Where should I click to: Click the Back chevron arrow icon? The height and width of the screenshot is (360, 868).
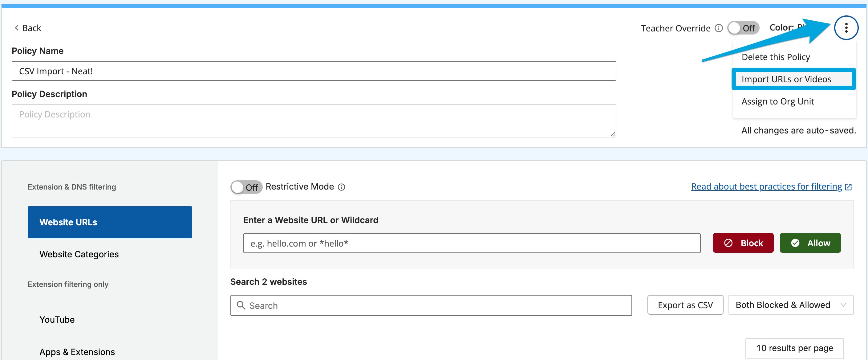click(x=16, y=28)
